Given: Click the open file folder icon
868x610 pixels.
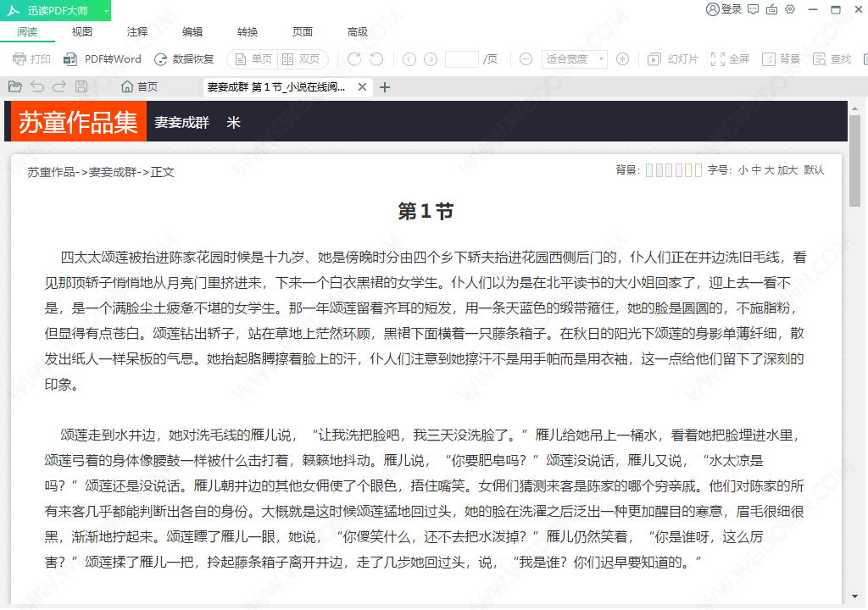Looking at the screenshot, I should [x=15, y=87].
